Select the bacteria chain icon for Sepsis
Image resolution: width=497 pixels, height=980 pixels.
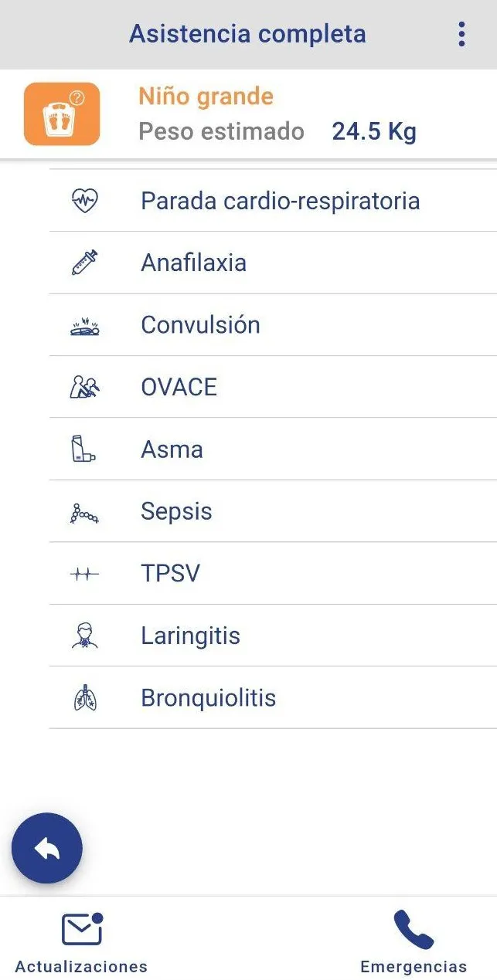[x=84, y=512]
